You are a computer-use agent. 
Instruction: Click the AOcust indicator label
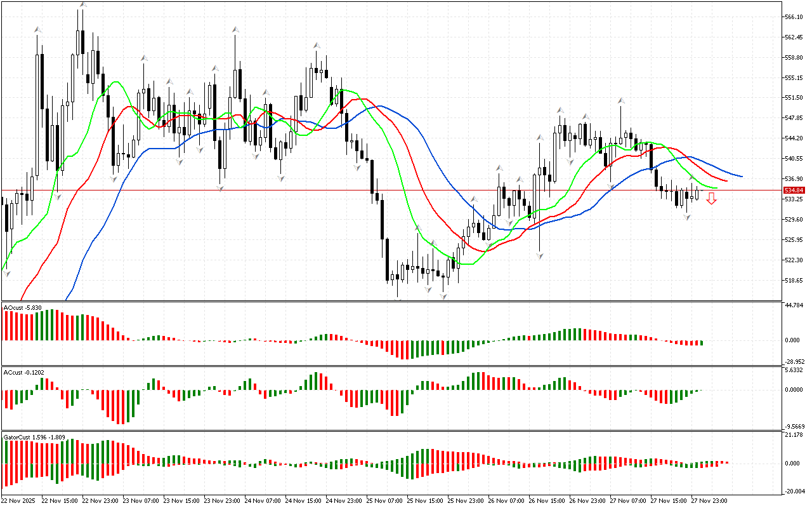click(23, 308)
